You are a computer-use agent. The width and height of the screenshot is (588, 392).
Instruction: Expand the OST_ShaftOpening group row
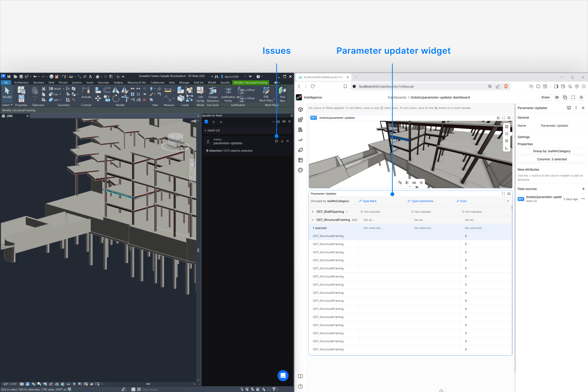[x=313, y=212]
